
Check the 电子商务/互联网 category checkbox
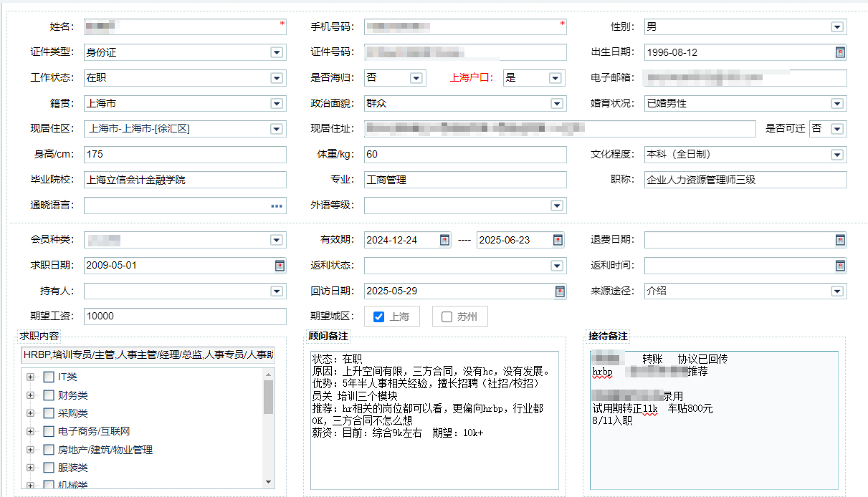click(x=48, y=431)
